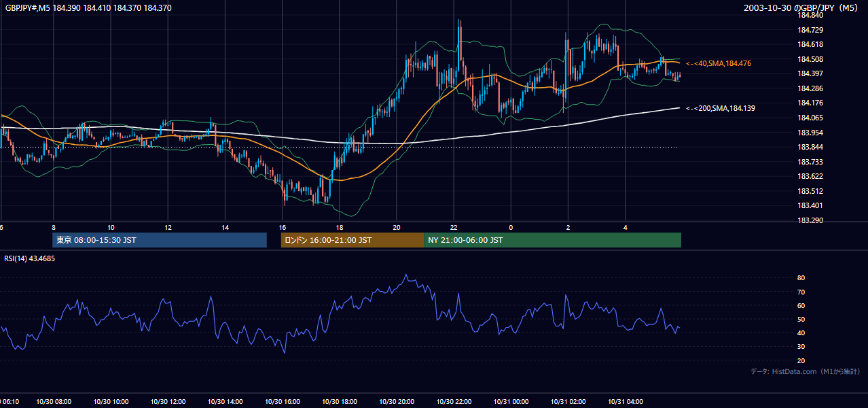Screen dimensions: 868x408
Task: Select price axis value 183.401
Action: (x=810, y=206)
